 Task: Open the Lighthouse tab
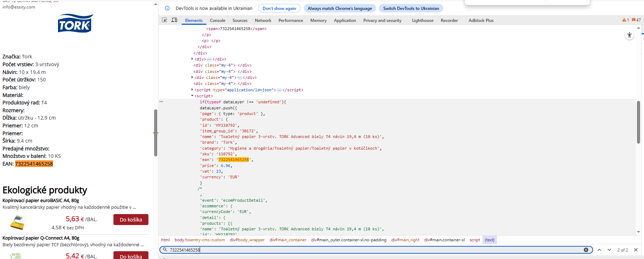(423, 21)
